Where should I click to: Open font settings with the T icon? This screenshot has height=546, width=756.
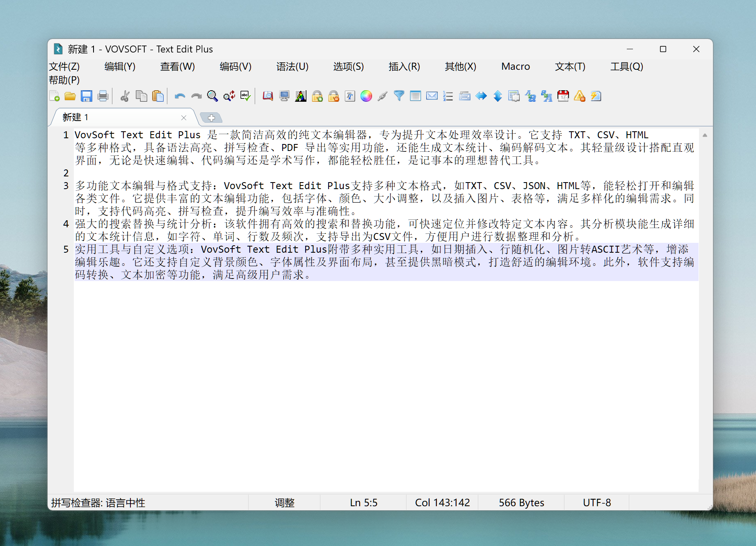click(350, 96)
